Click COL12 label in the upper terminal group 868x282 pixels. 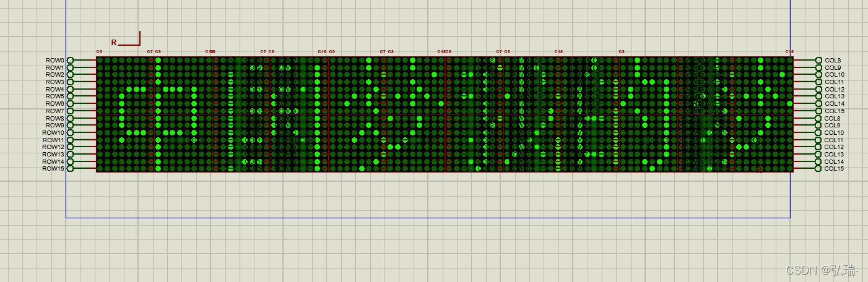[835, 90]
